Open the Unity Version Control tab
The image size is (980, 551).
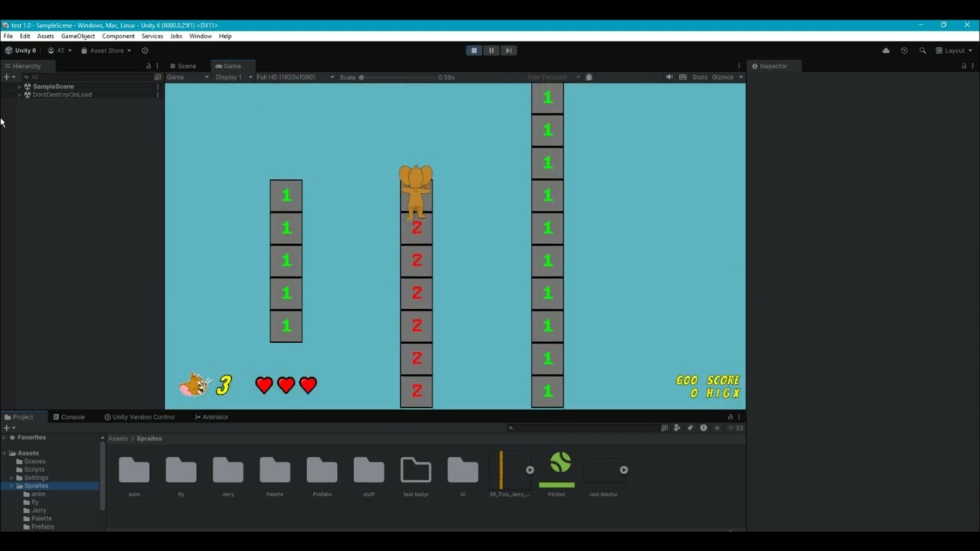click(139, 417)
